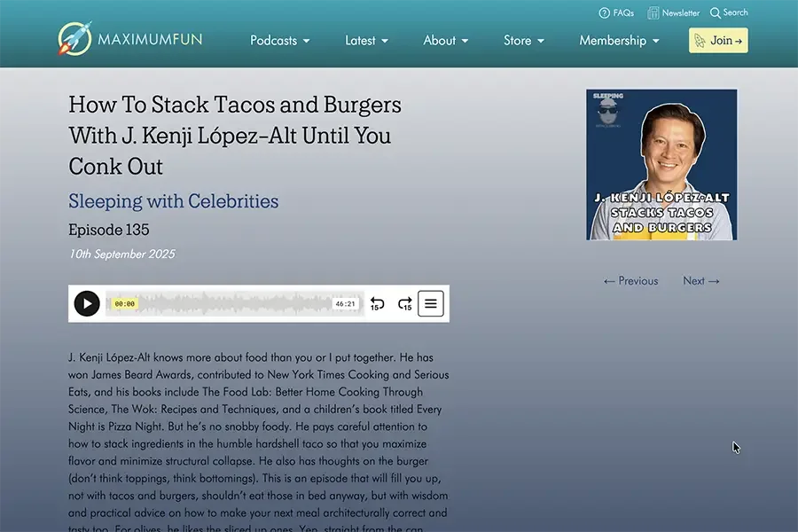The height and width of the screenshot is (532, 798).
Task: Play the podcast episode
Action: 87,304
